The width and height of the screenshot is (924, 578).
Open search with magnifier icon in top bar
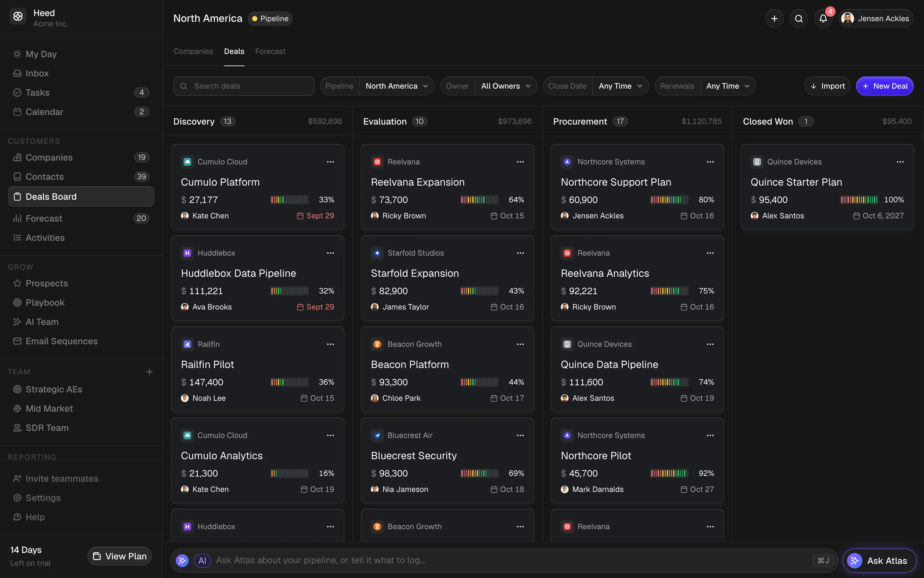799,18
